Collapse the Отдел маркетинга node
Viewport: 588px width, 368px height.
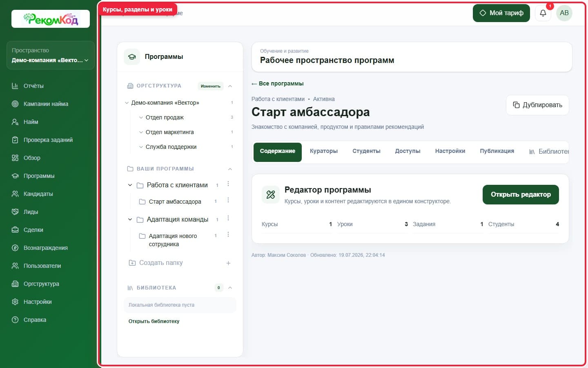(x=141, y=132)
